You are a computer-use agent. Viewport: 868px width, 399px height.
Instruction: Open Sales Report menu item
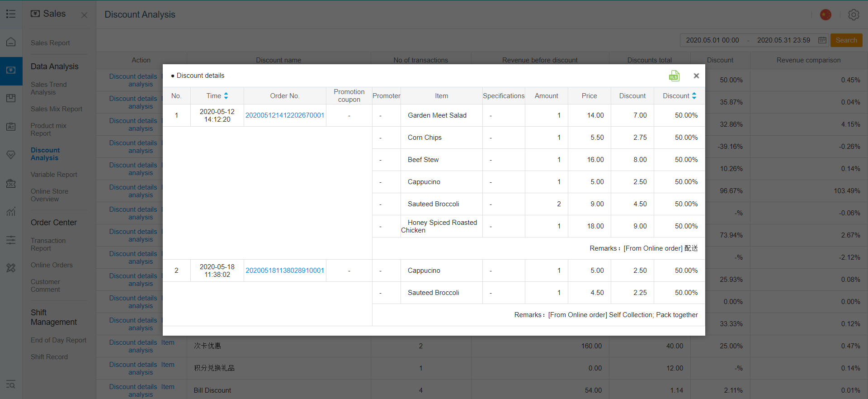(50, 43)
